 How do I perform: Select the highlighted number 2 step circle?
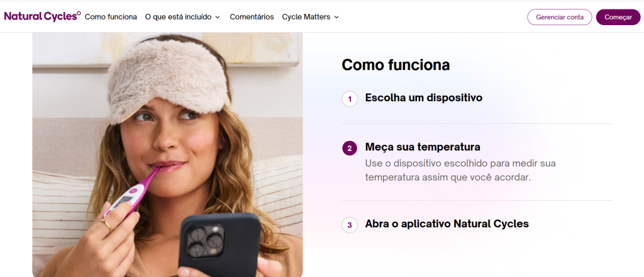click(x=350, y=148)
